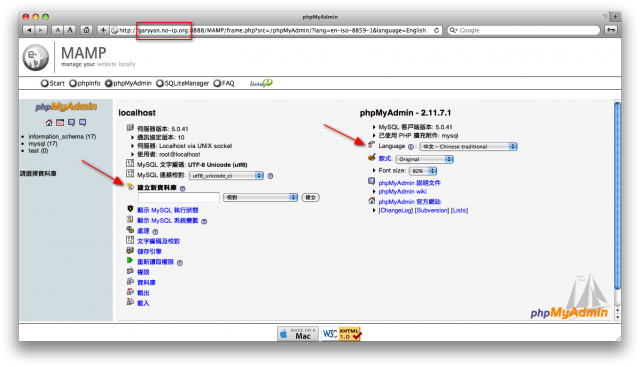640x367 pixels.
Task: Click the browser URL address bar
Action: point(276,30)
